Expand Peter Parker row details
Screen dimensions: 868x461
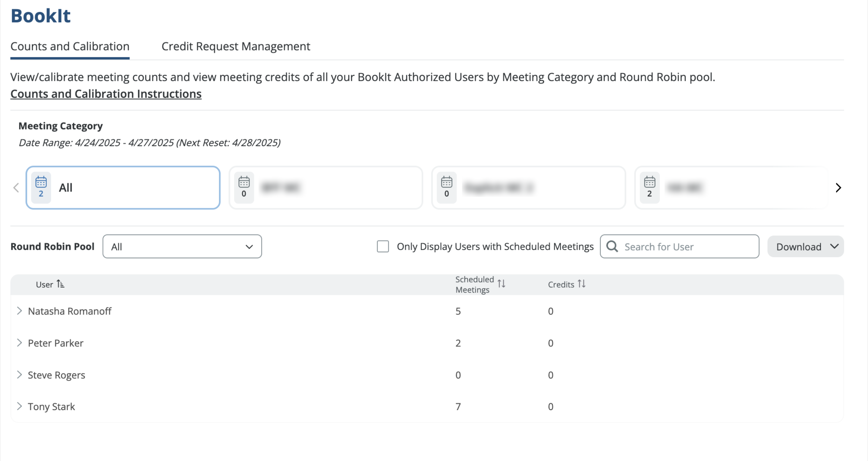click(20, 343)
